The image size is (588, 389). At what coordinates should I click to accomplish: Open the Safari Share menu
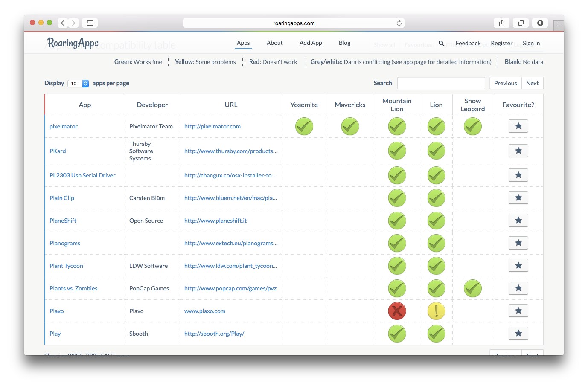coord(502,23)
